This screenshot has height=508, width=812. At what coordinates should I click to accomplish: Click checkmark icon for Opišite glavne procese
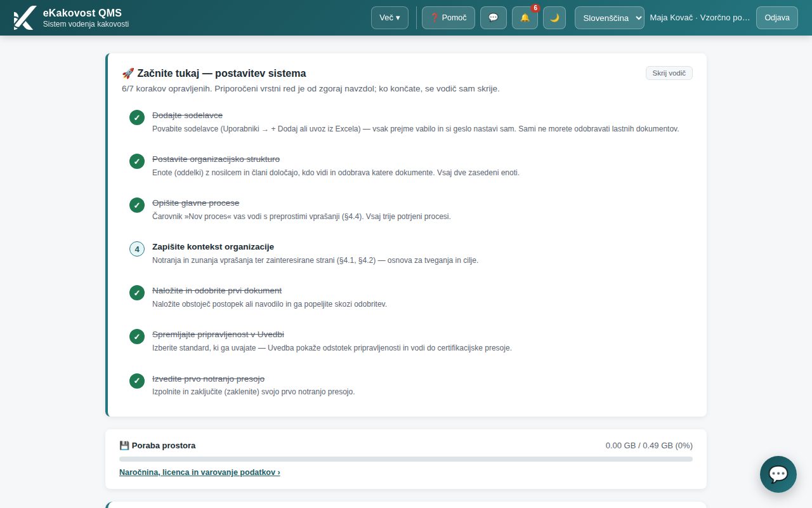coord(137,205)
